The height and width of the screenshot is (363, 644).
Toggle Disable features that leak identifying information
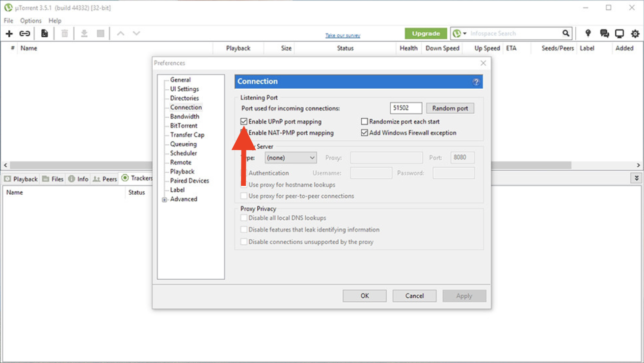pyautogui.click(x=244, y=230)
